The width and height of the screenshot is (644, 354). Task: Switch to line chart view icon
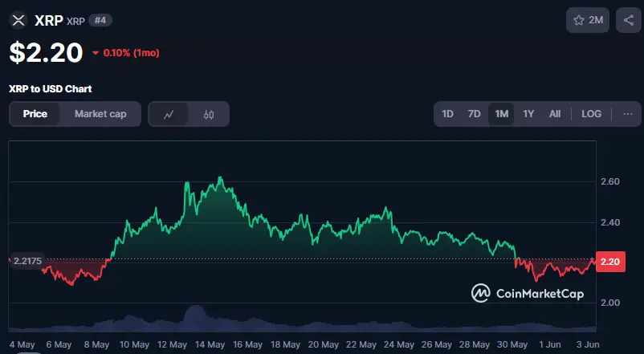pos(169,114)
